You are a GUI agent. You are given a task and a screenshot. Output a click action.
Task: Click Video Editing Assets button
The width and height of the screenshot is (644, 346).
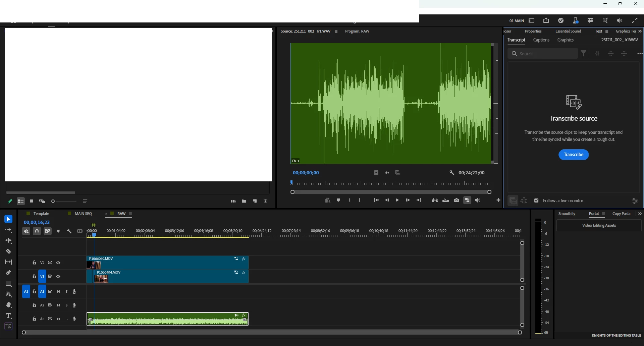599,226
